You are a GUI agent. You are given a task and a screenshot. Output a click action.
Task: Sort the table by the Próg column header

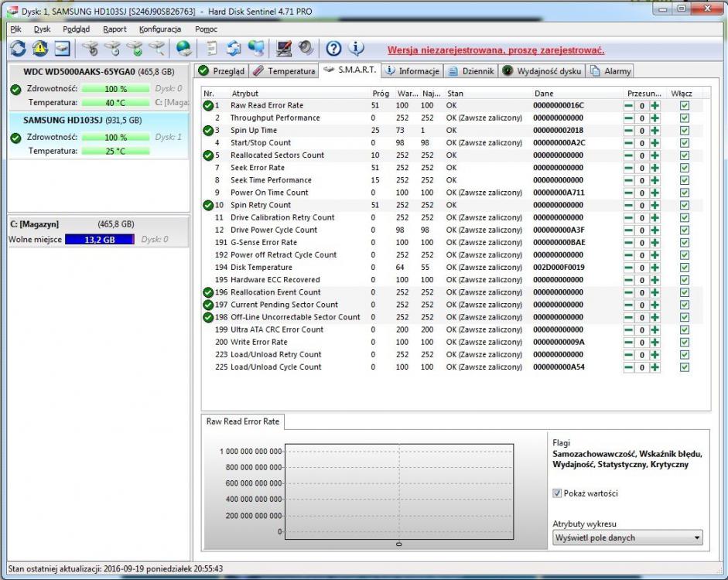[381, 94]
